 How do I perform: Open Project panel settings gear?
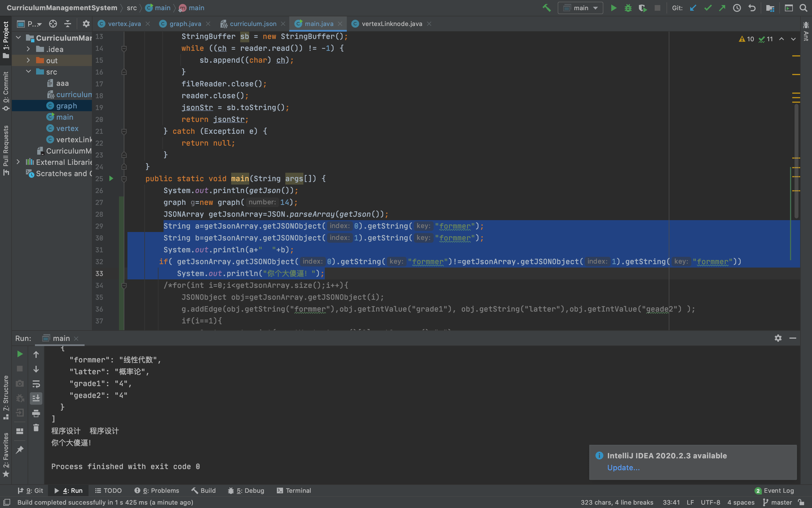(x=86, y=23)
